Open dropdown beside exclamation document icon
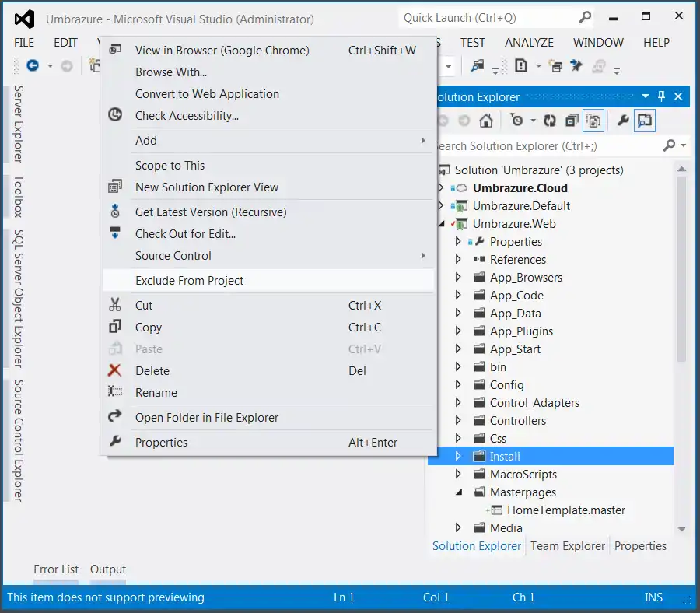 538,66
